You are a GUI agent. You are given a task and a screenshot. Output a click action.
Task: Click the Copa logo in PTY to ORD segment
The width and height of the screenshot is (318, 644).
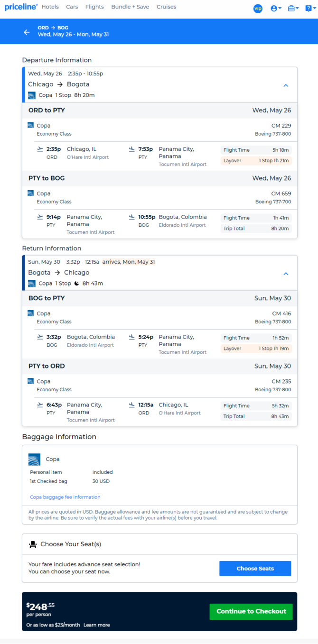[x=30, y=381]
